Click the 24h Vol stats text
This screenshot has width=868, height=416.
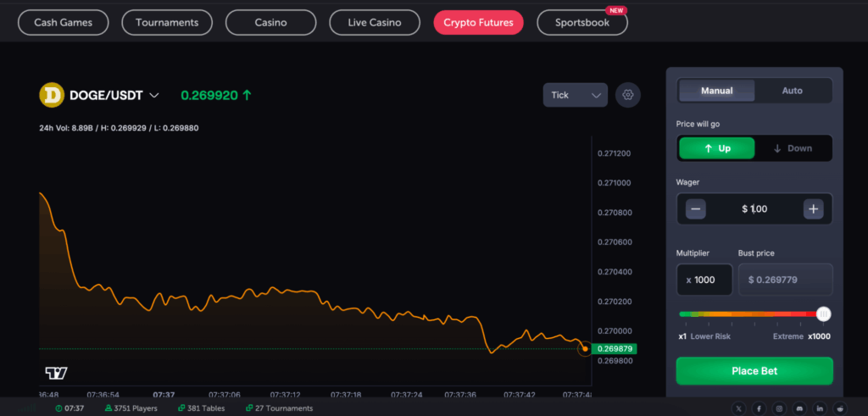119,128
